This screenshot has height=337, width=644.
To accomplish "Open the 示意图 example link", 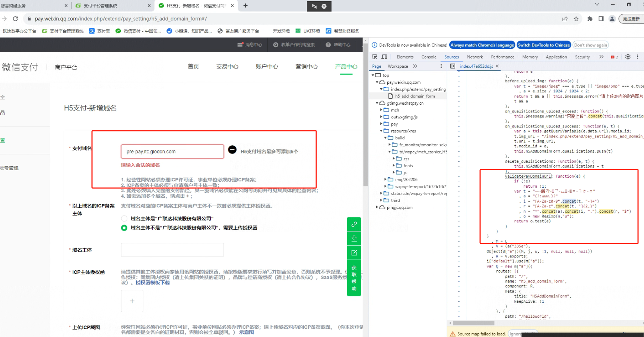I will pos(247,332).
